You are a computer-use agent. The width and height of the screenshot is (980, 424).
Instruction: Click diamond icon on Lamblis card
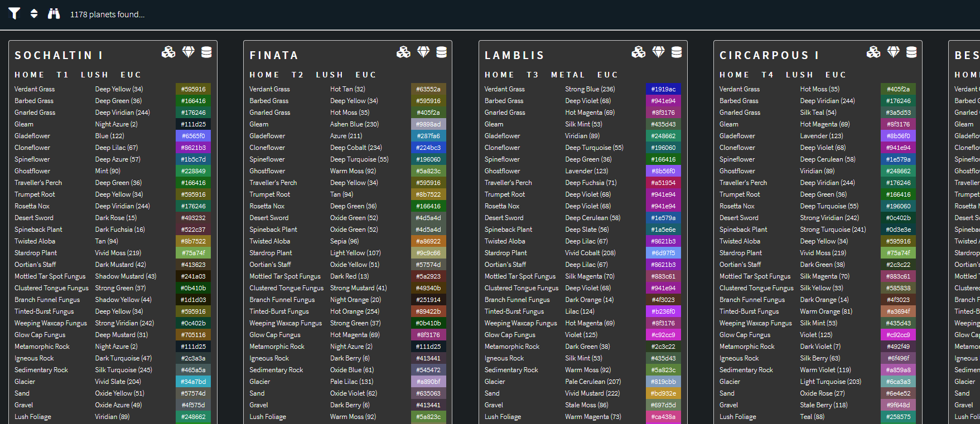click(x=659, y=52)
